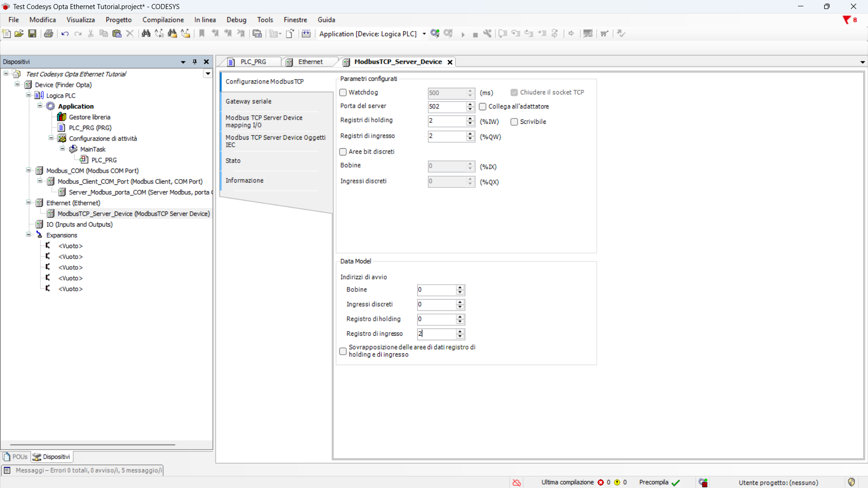The image size is (868, 488).
Task: Click the Porta del server input field
Action: [446, 107]
